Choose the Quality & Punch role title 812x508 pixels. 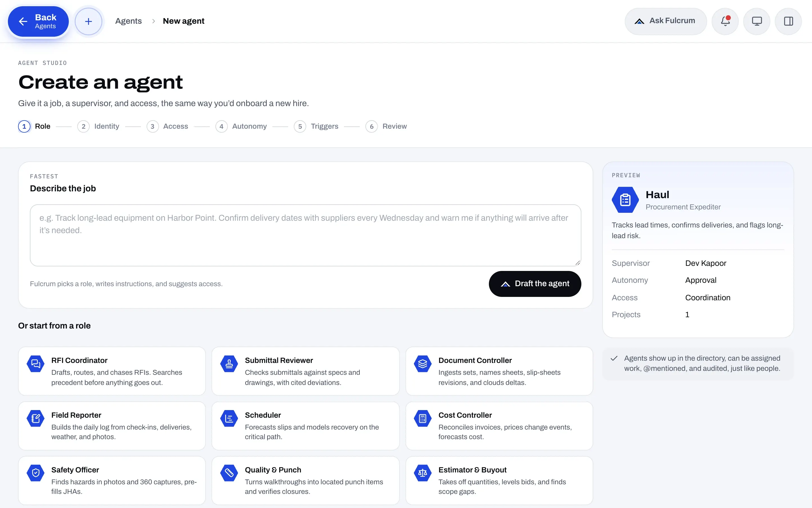pos(273,470)
